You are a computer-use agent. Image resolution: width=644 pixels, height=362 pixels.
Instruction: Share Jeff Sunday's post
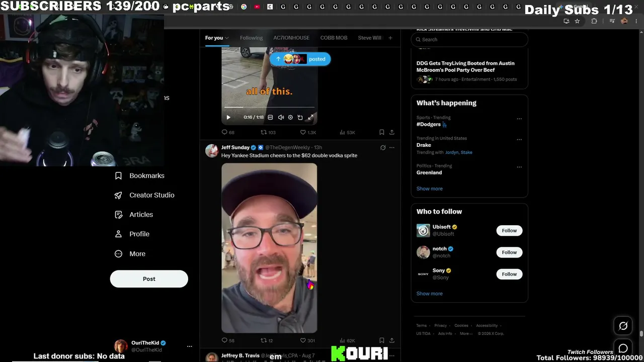coord(392,340)
